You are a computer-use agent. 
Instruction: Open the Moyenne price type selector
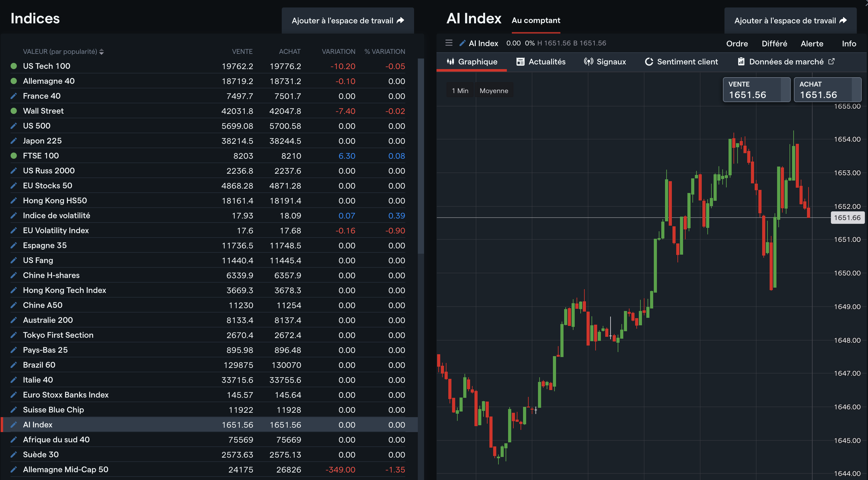[494, 91]
